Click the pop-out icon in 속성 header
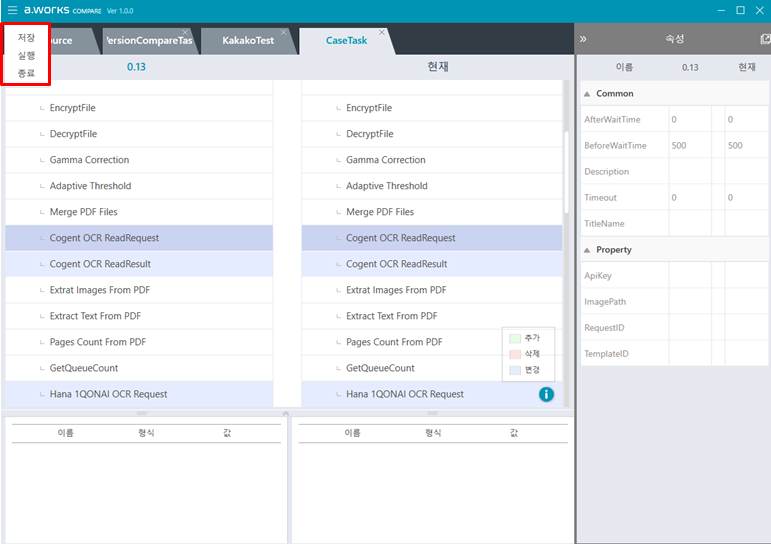 tap(764, 39)
